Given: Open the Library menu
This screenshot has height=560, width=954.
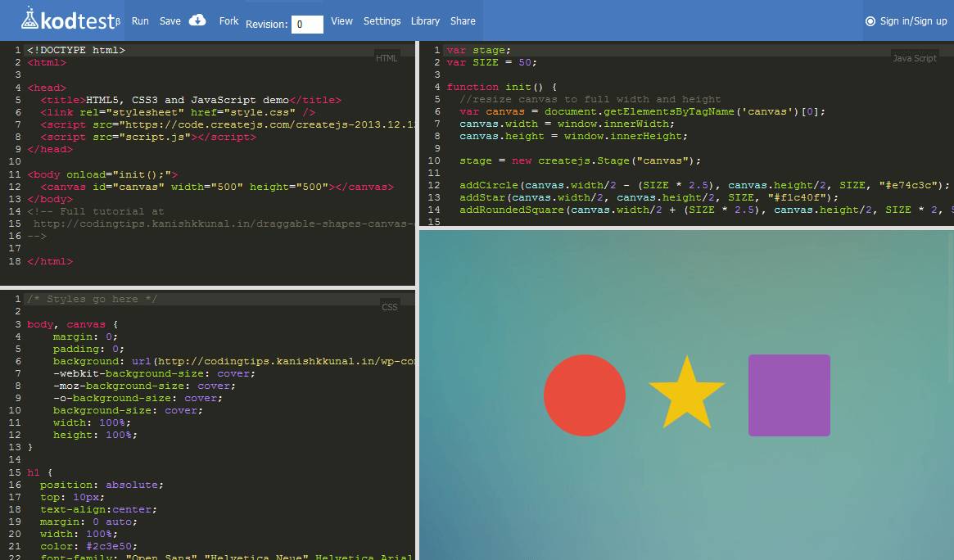Looking at the screenshot, I should coord(425,20).
